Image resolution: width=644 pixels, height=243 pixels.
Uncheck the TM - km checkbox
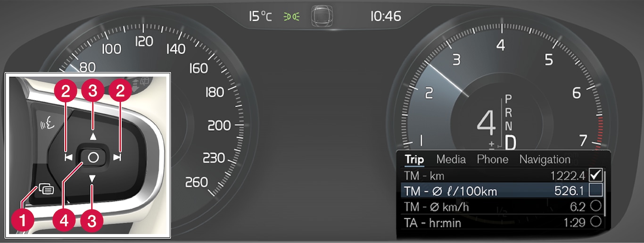[595, 175]
